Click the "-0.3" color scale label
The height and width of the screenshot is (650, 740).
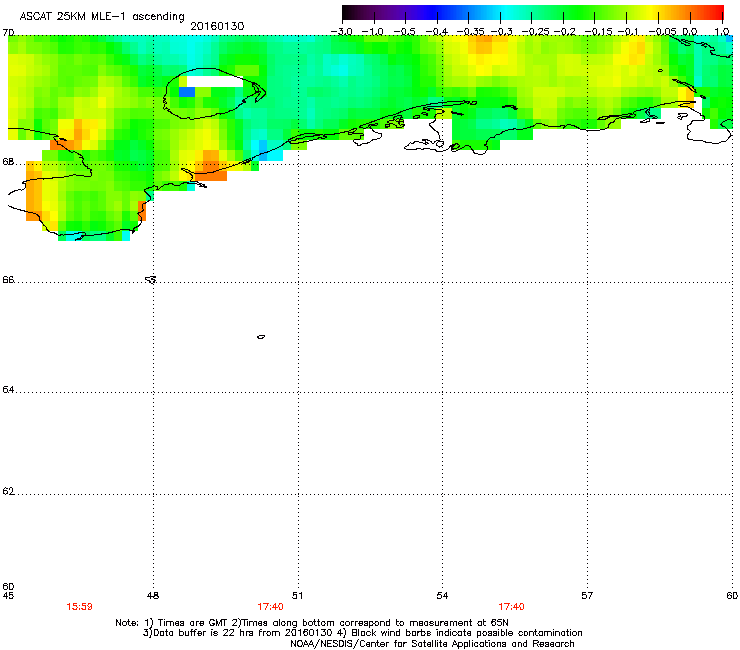point(502,32)
